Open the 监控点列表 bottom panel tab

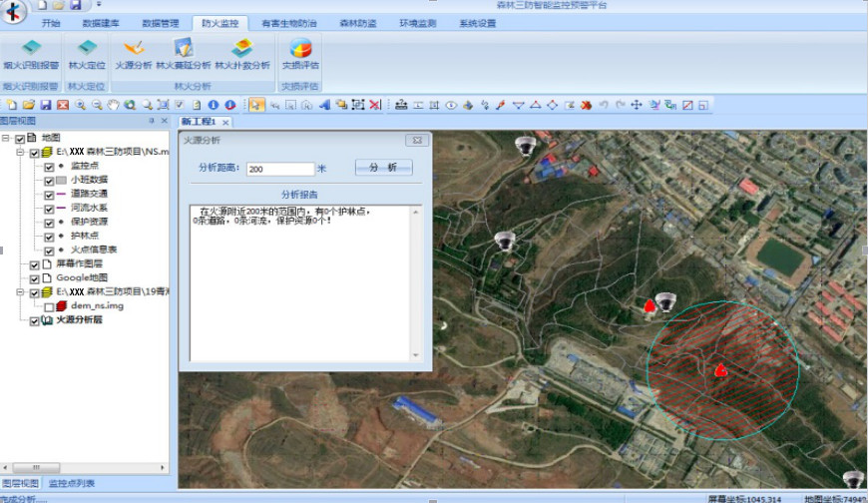point(73,483)
